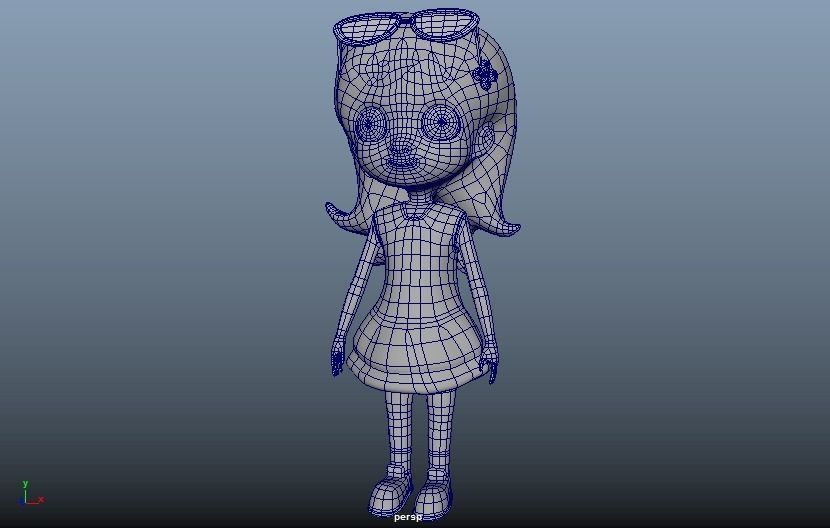830x528 pixels.
Task: Click the XYZ axis orientation gizmo
Action: click(31, 494)
